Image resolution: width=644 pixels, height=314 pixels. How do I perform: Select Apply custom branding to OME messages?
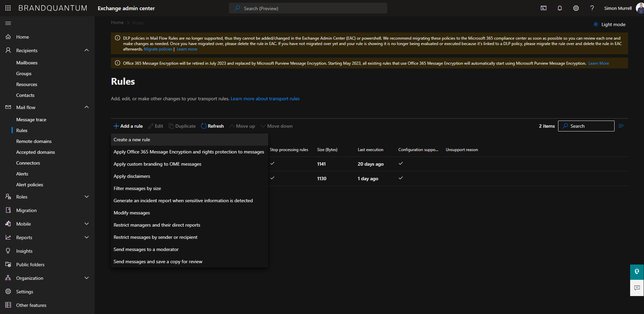(189, 164)
